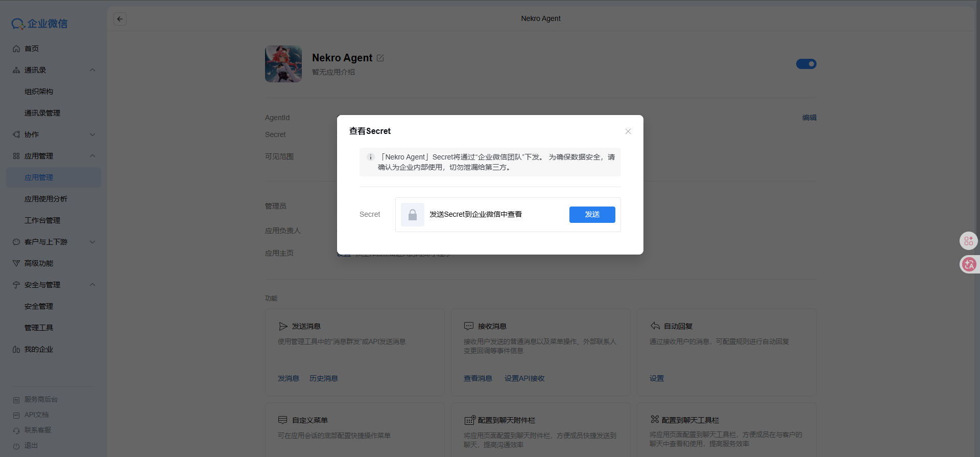Open 设置API接收 link
Screen dimensions: 980x457
pos(524,378)
